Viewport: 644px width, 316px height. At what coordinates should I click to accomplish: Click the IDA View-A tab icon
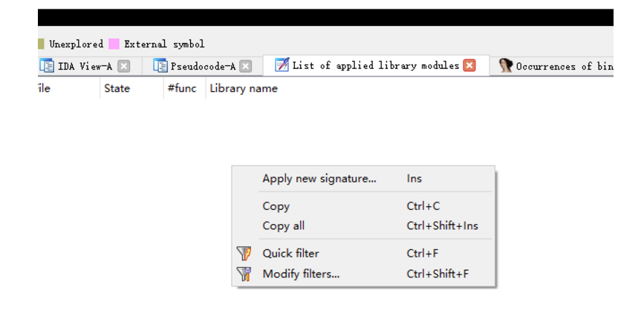[x=46, y=66]
